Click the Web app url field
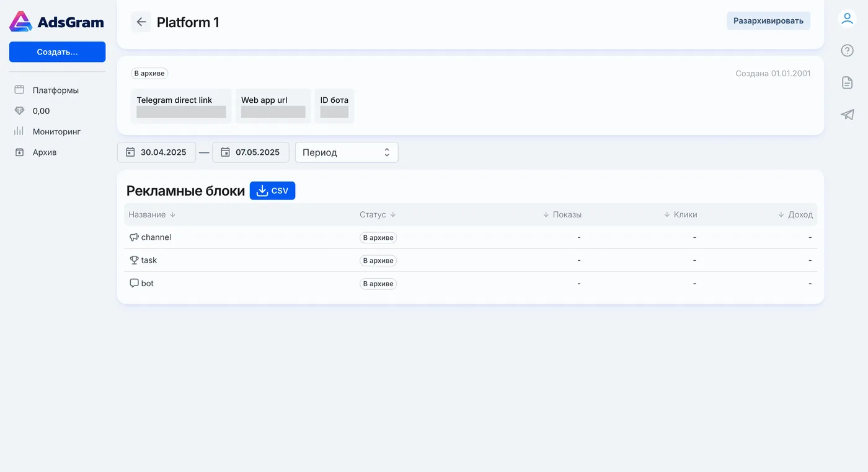868x472 pixels. click(x=273, y=106)
